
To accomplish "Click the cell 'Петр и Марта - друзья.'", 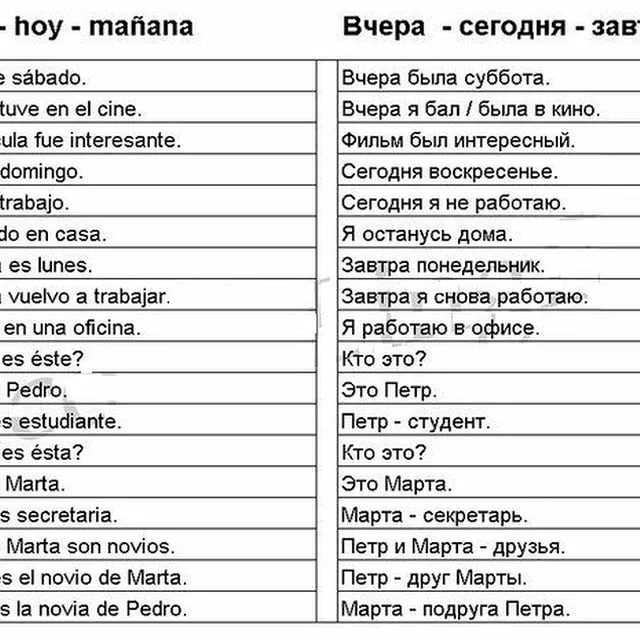I will (x=489, y=545).
